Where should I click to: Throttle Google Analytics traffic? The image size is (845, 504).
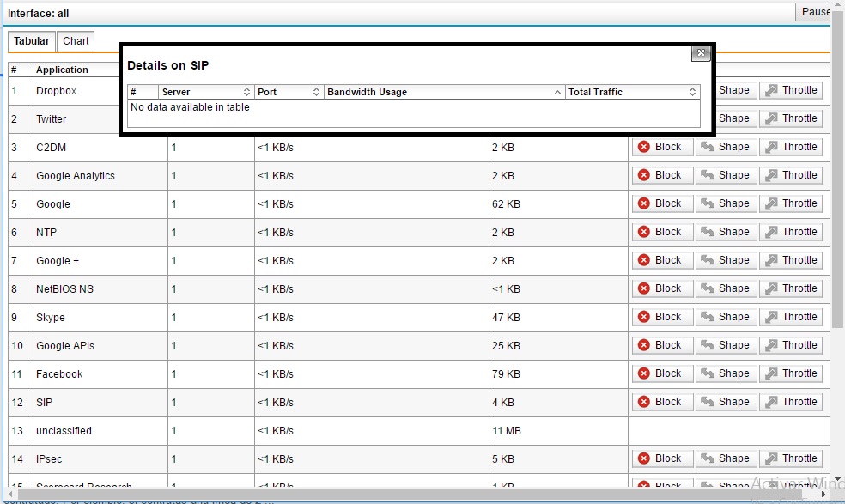(791, 175)
